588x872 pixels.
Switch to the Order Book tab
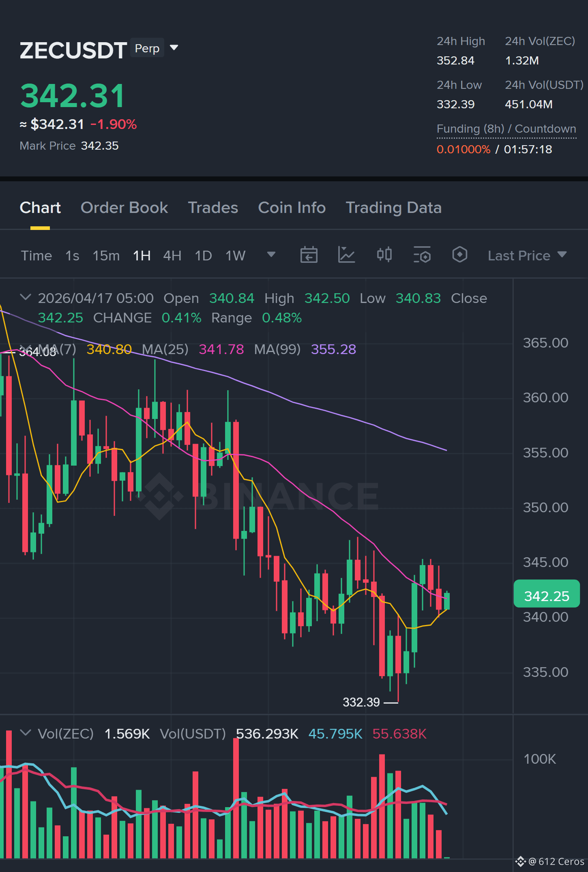124,208
